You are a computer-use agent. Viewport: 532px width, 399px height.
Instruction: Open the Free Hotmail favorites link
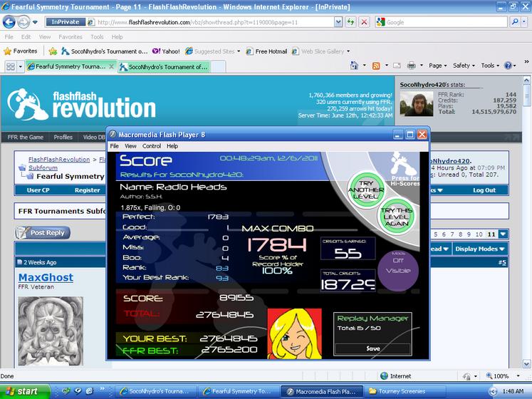pos(266,51)
